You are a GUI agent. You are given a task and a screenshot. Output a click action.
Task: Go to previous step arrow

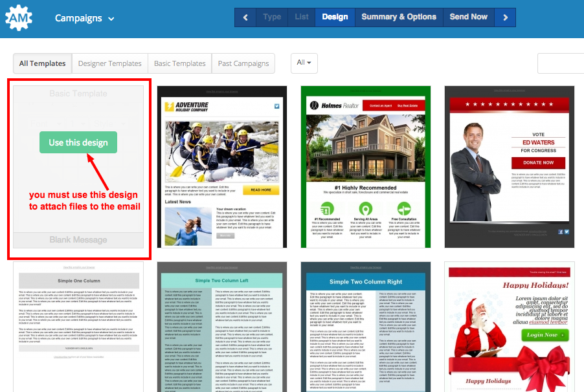245,17
